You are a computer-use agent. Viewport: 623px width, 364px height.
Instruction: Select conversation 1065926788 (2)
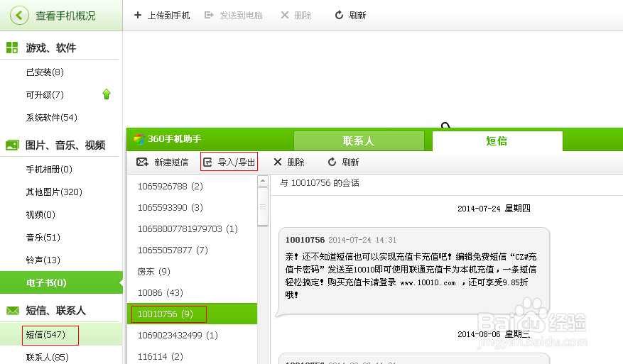192,186
